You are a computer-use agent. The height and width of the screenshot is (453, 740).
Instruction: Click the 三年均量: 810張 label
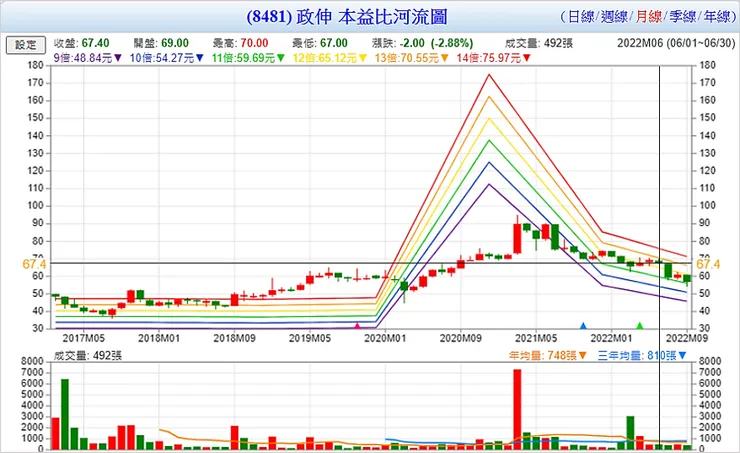[x=637, y=355]
